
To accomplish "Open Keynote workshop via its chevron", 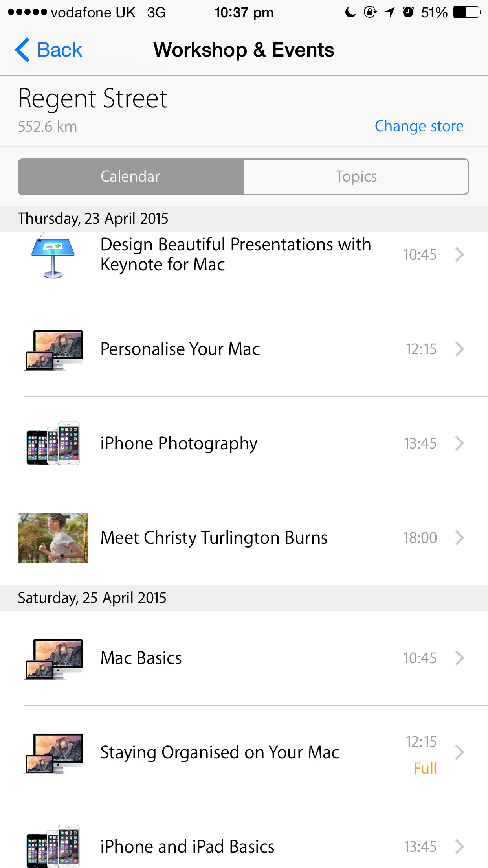I will pos(460,255).
